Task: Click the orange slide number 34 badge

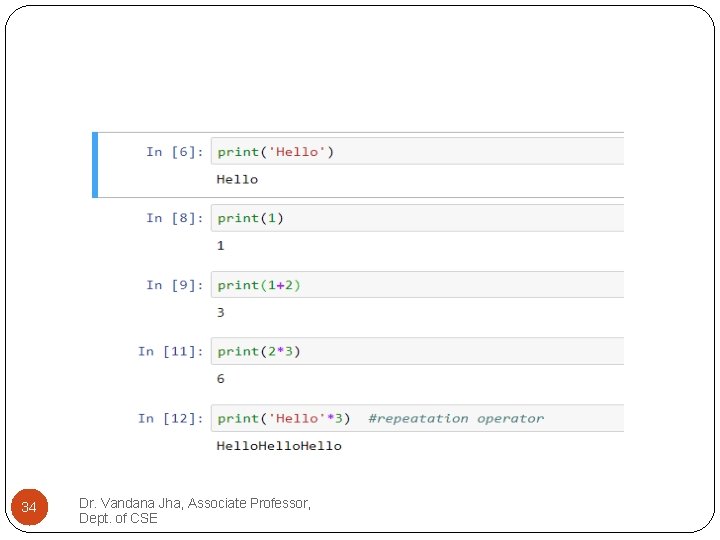Action: click(x=29, y=508)
